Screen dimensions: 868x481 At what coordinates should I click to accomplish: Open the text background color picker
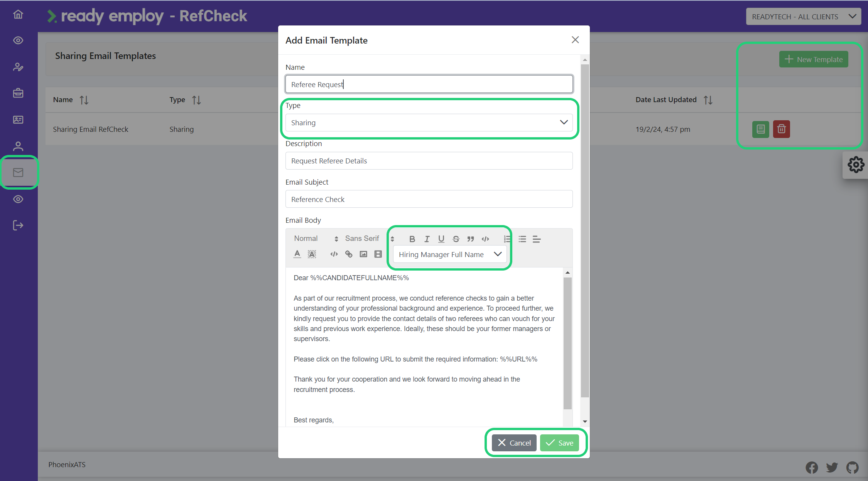coord(312,254)
